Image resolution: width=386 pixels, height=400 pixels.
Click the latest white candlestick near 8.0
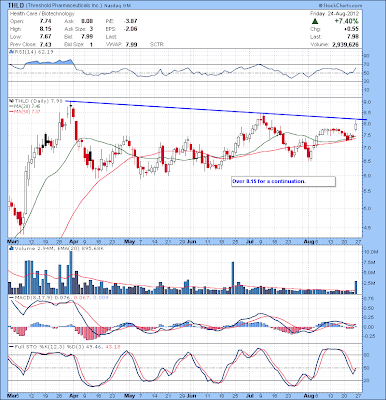pyautogui.click(x=356, y=126)
